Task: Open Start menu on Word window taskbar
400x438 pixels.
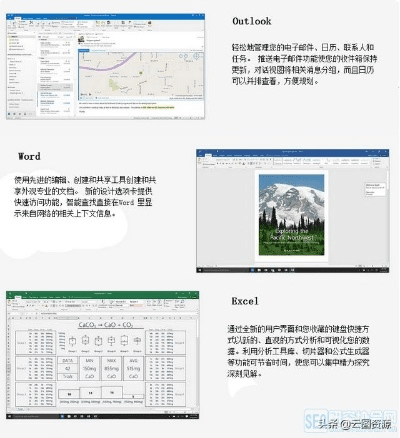Action: click(200, 270)
